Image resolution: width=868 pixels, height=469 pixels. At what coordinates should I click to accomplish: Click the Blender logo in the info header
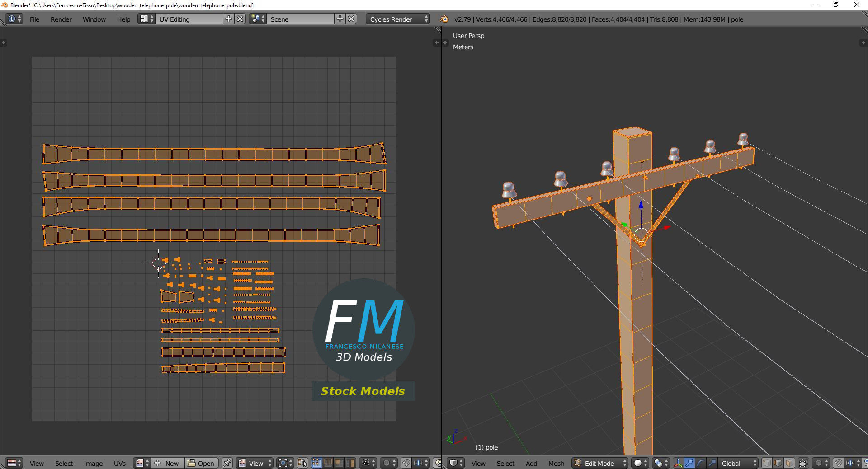(x=444, y=19)
